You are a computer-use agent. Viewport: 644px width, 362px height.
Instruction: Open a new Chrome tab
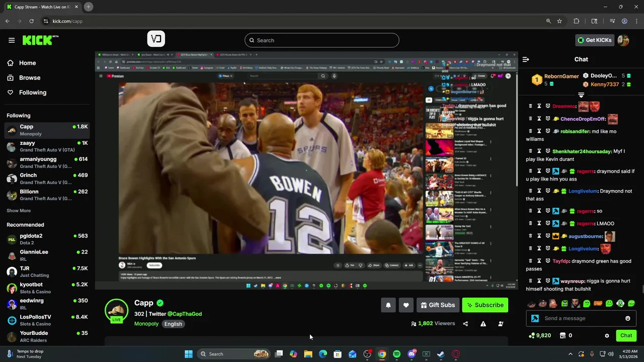click(x=89, y=7)
